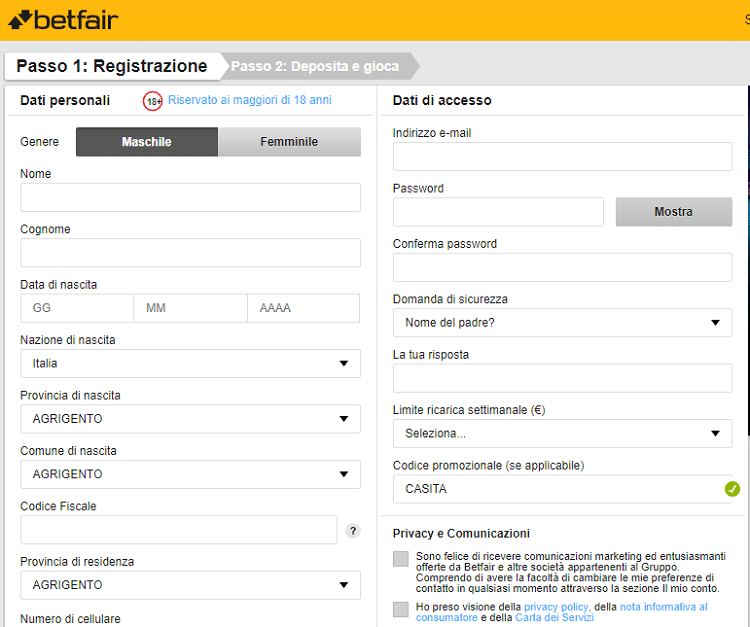Image resolution: width=750 pixels, height=627 pixels.
Task: Focus the Nome input field
Action: (x=190, y=198)
